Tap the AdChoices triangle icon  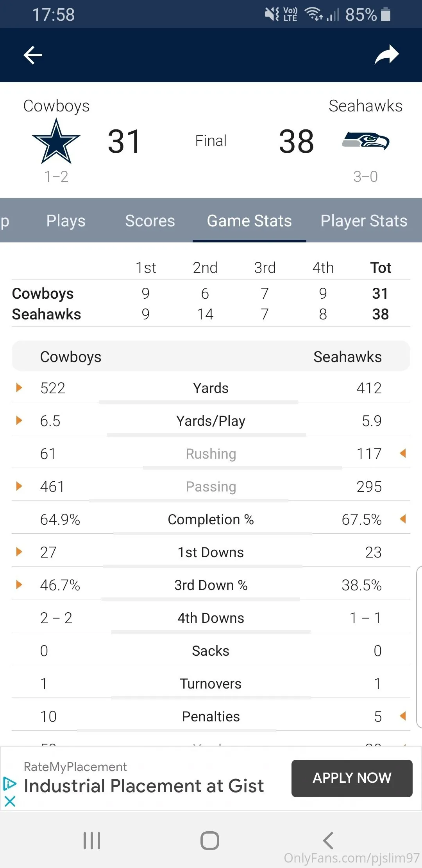tap(10, 784)
